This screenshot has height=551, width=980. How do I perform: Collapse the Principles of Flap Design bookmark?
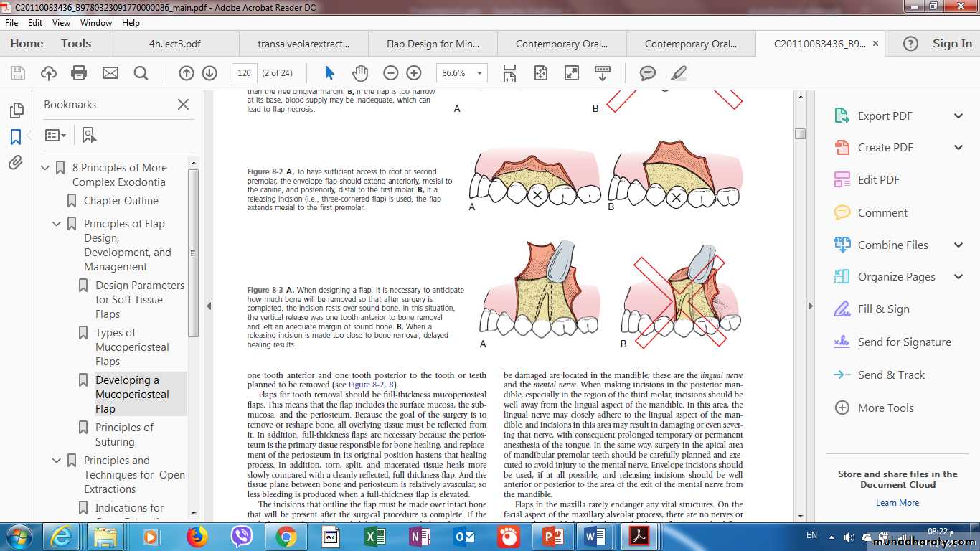coord(57,224)
